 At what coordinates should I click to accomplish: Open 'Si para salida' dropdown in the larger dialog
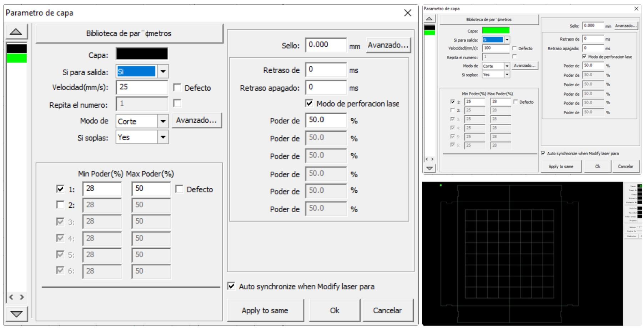click(x=163, y=71)
